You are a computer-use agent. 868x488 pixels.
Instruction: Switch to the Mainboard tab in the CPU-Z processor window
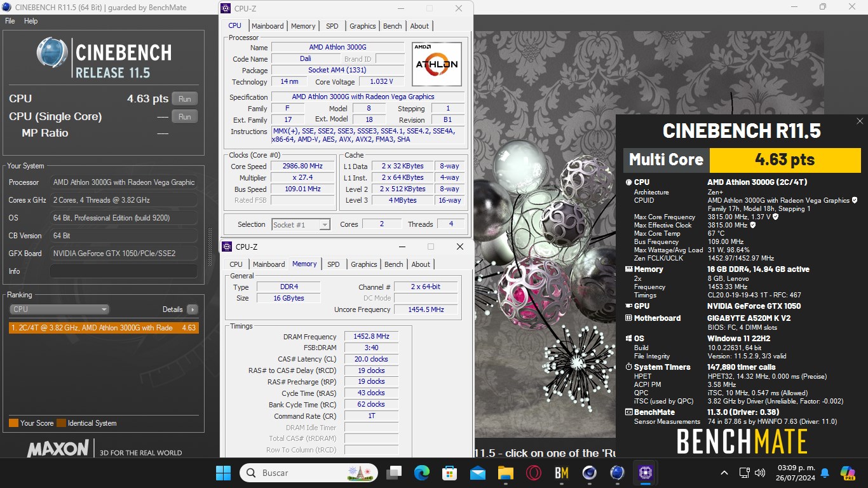tap(268, 26)
